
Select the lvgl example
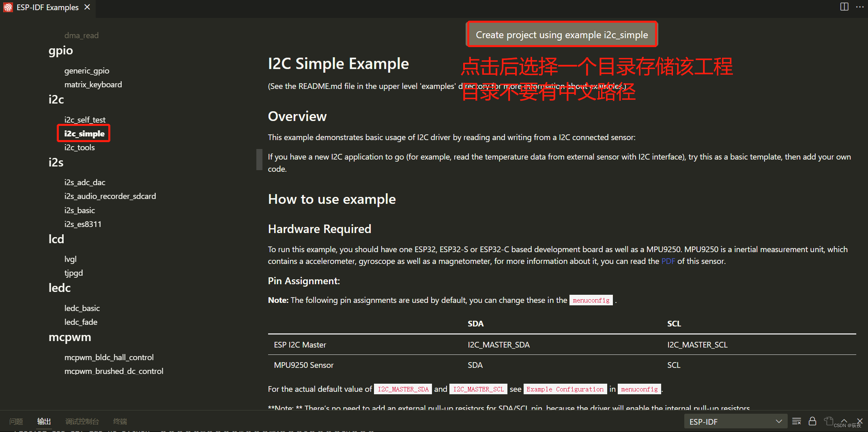pyautogui.click(x=70, y=259)
